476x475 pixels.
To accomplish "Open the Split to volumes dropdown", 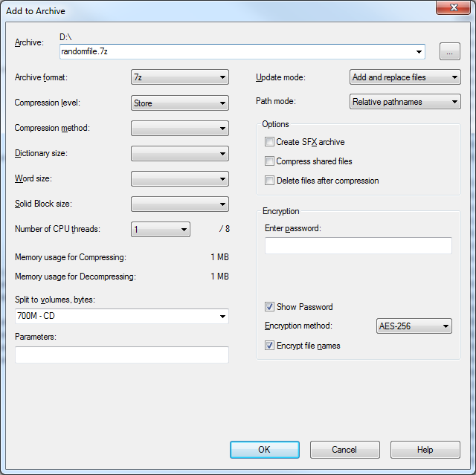I will 122,316.
